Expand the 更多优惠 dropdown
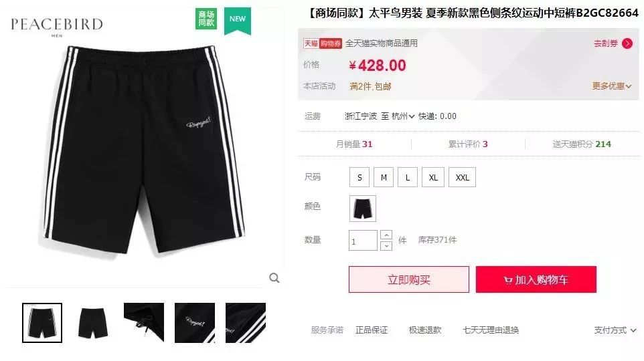644x361 pixels. click(x=612, y=86)
